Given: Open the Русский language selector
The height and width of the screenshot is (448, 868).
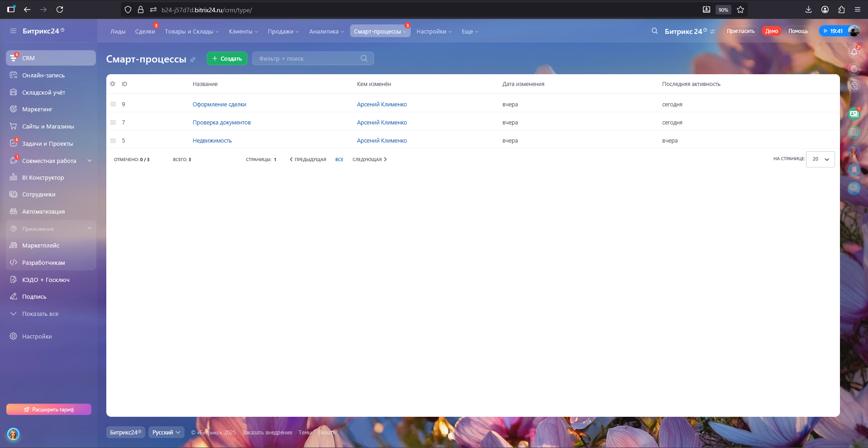Looking at the screenshot, I should point(166,432).
